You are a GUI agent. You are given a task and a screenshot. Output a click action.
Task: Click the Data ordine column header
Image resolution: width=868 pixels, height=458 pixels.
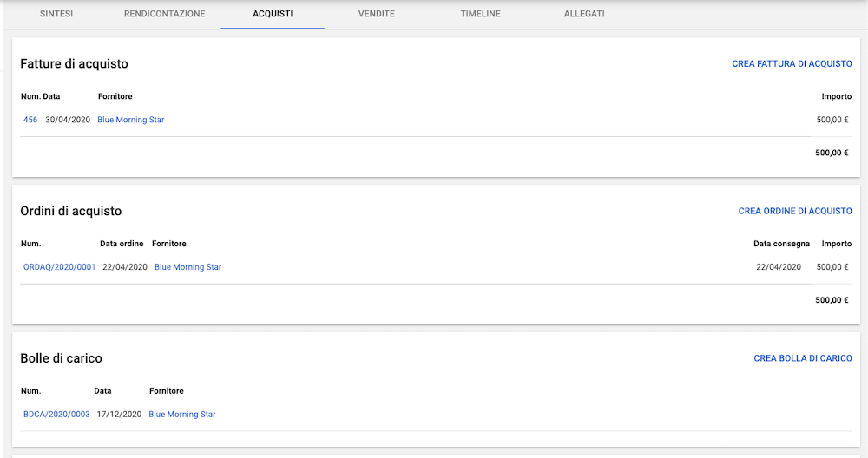click(x=121, y=244)
